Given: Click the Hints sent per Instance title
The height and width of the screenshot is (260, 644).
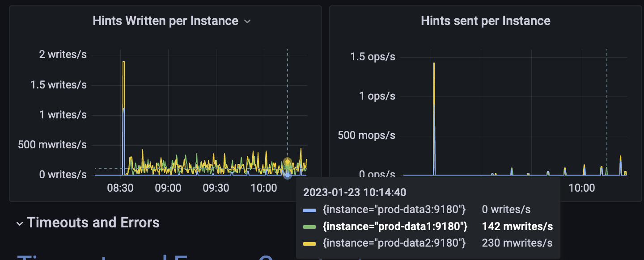Looking at the screenshot, I should [x=485, y=20].
